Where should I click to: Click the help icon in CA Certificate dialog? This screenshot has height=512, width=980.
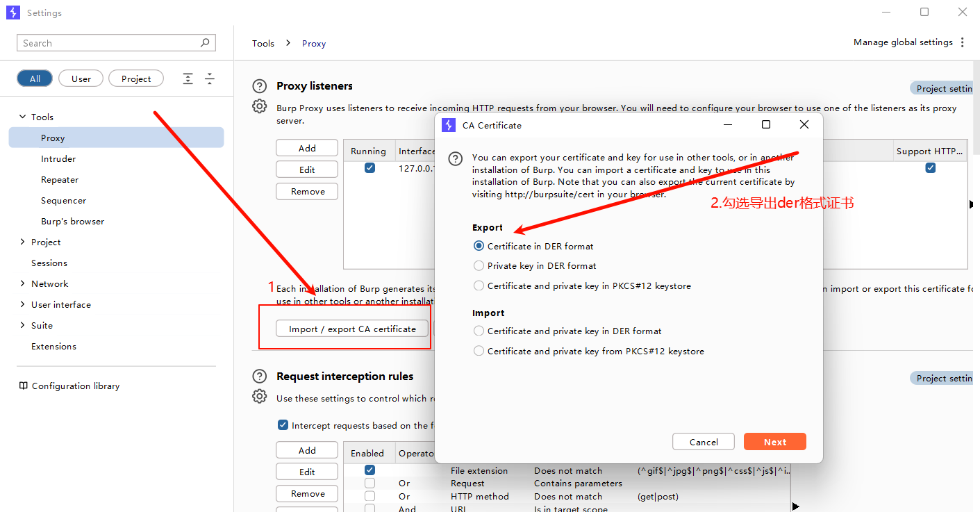tap(456, 158)
